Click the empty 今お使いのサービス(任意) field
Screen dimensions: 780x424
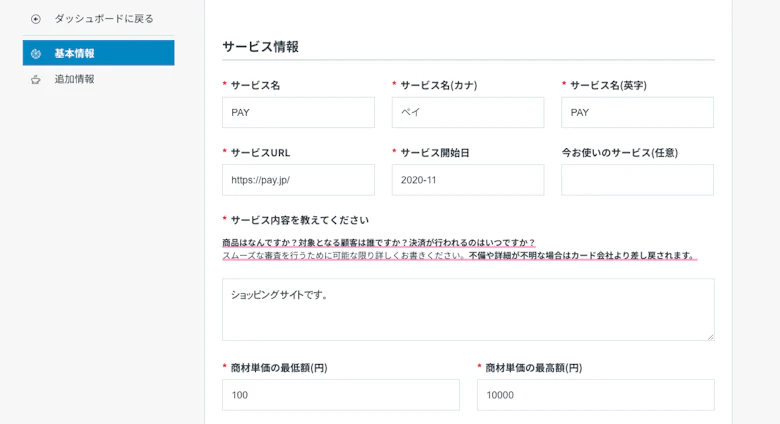coord(637,180)
